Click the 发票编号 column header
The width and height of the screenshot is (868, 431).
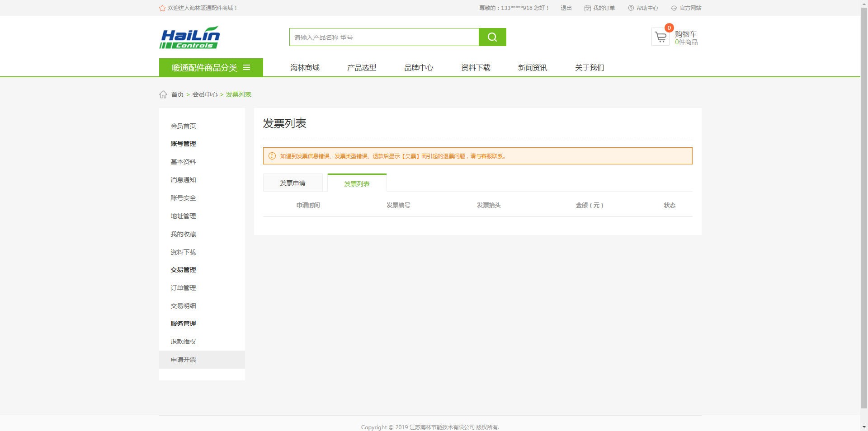point(398,205)
